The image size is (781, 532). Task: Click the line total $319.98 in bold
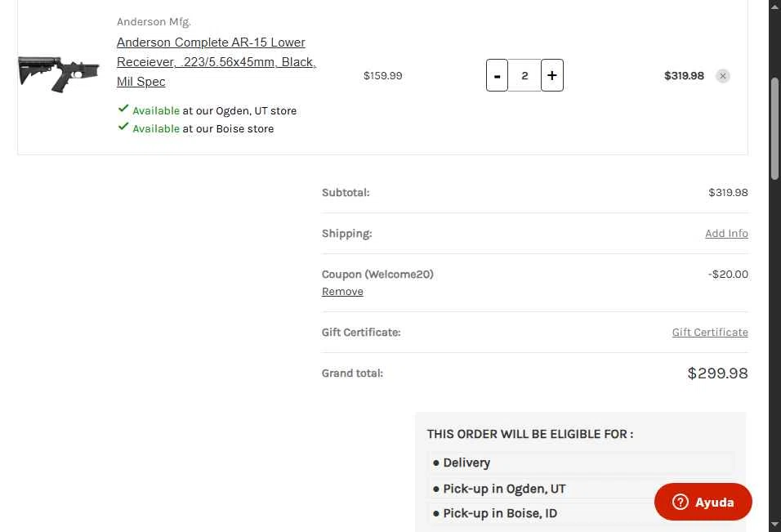pyautogui.click(x=684, y=76)
